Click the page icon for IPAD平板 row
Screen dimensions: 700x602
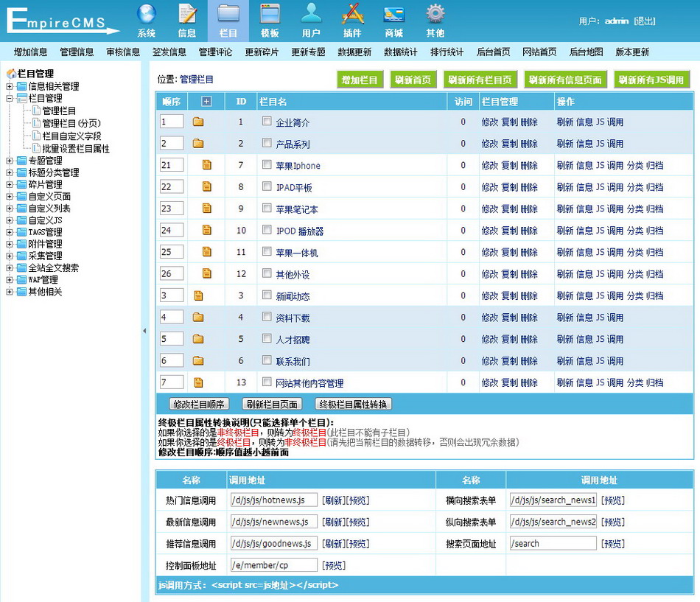[207, 186]
